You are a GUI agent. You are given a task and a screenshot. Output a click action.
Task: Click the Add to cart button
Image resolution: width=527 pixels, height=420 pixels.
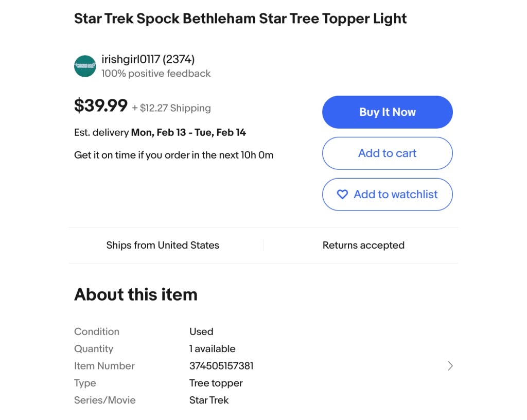387,153
